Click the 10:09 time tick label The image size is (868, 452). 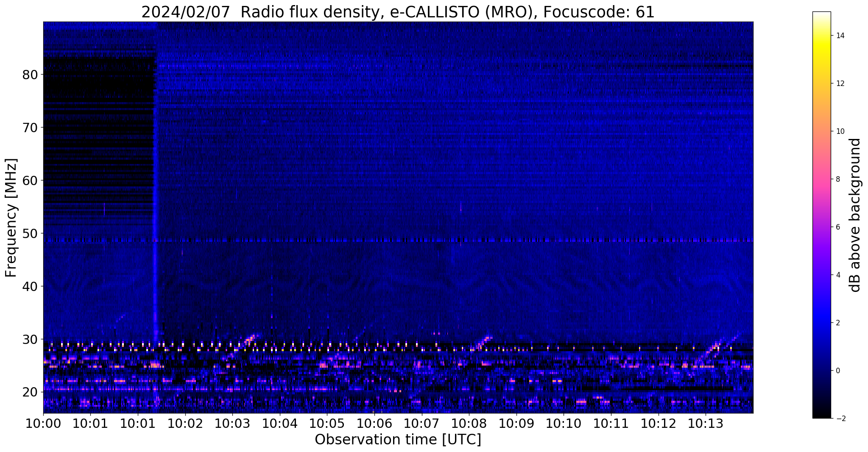tap(516, 424)
